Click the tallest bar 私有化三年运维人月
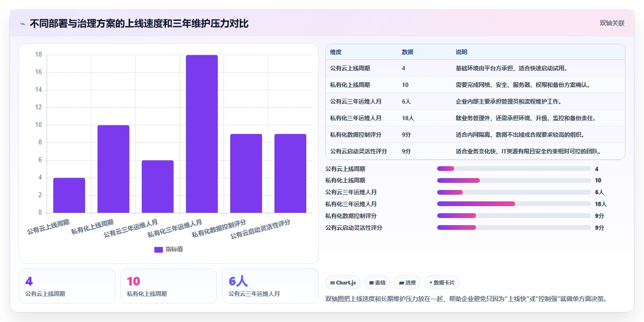 point(202,134)
